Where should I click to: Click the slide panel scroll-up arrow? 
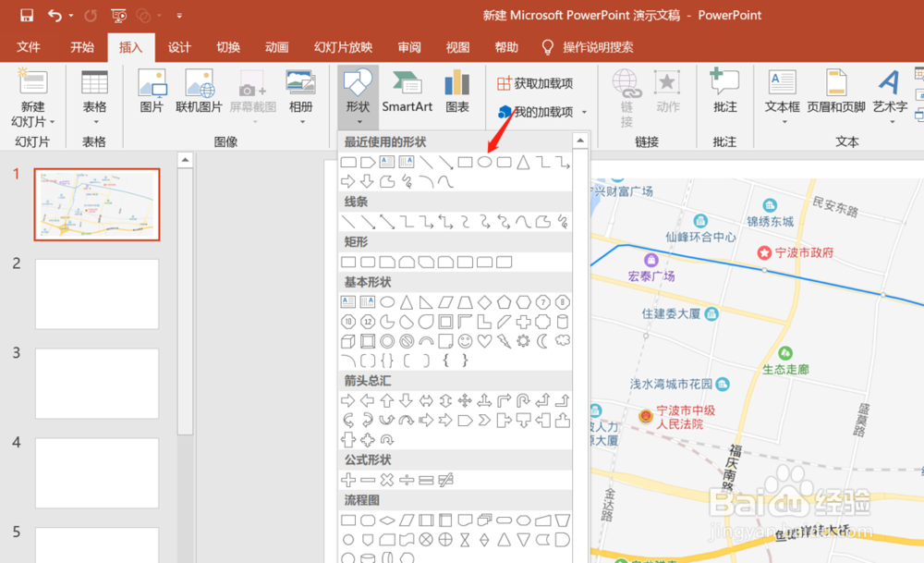pyautogui.click(x=185, y=160)
